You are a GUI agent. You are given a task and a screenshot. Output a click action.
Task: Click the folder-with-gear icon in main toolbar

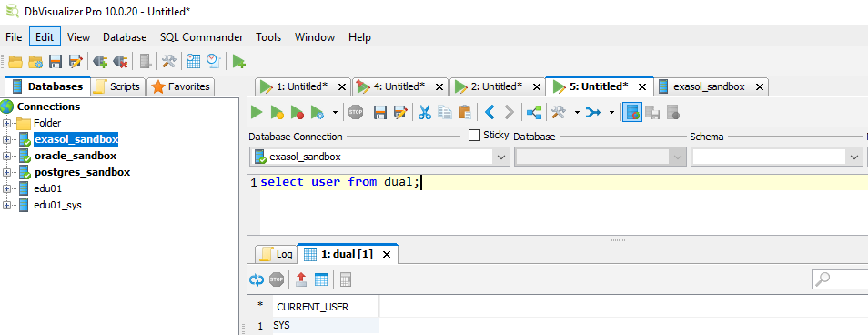[35, 62]
